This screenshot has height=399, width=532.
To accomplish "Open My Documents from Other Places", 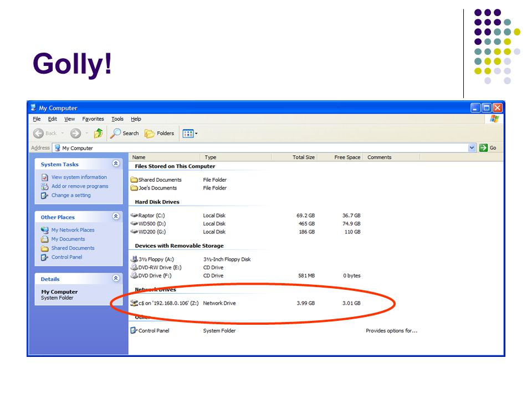I will pos(68,239).
